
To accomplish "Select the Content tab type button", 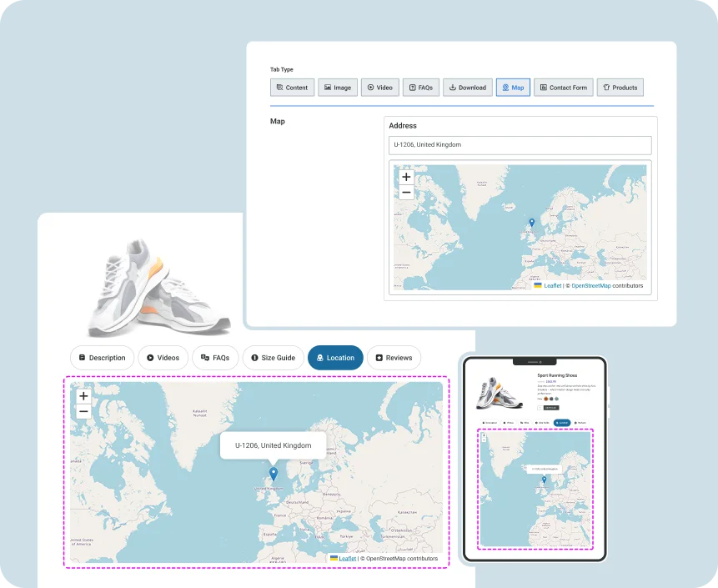I will tap(292, 88).
